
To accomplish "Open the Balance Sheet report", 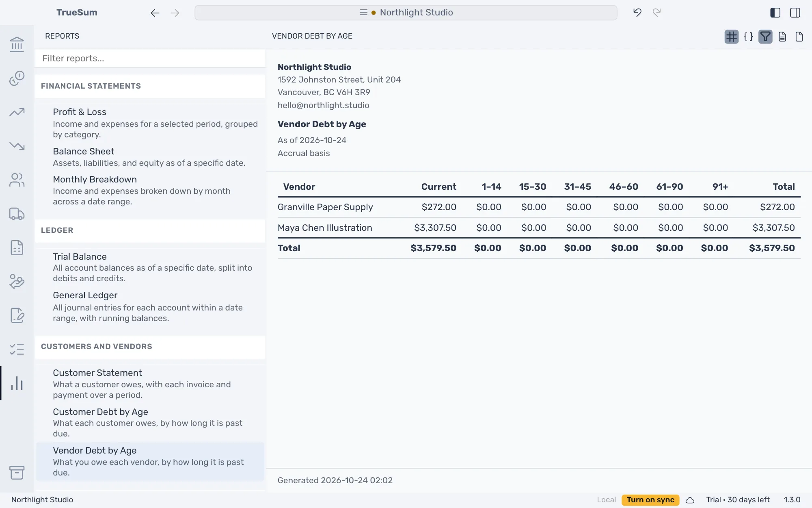I will pos(150,157).
